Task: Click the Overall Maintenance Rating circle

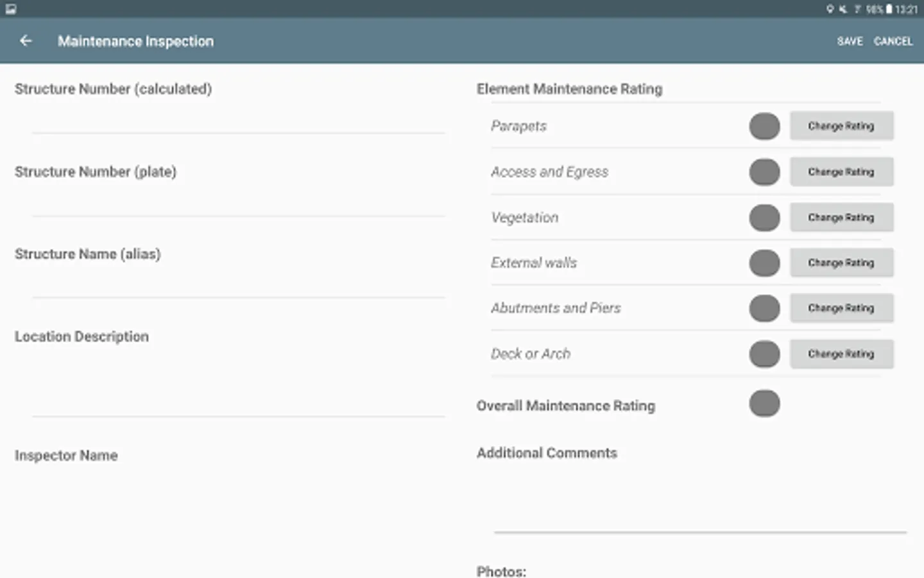Action: [x=764, y=403]
